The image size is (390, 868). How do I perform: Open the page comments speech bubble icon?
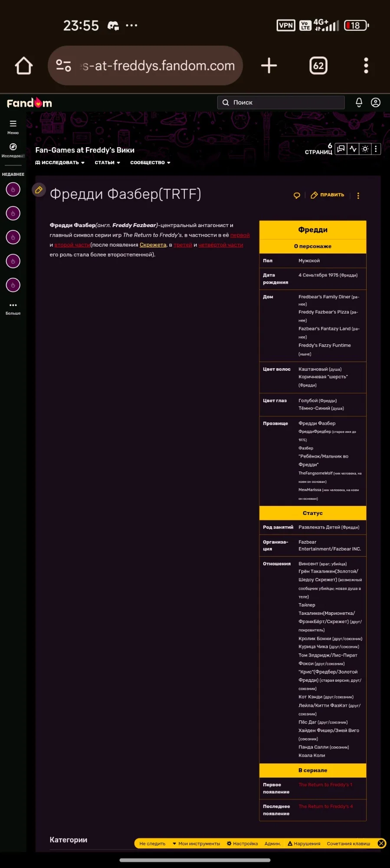pyautogui.click(x=297, y=195)
